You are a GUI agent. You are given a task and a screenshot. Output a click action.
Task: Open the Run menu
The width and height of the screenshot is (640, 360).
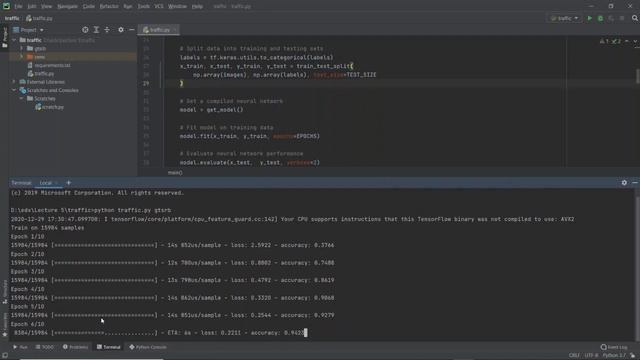128,7
